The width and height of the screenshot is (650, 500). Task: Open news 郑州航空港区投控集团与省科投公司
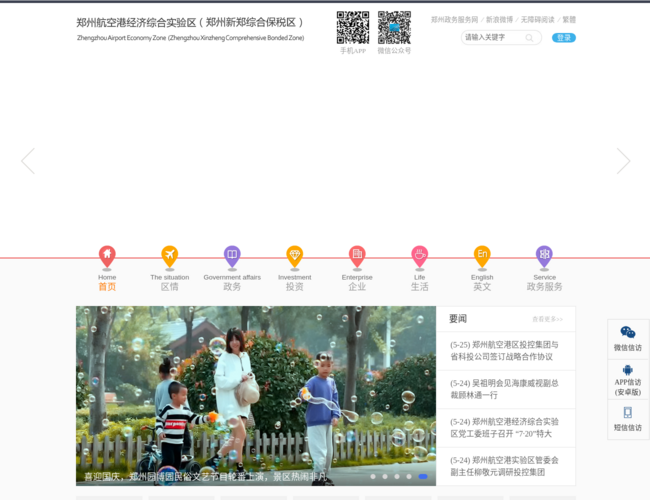(504, 351)
